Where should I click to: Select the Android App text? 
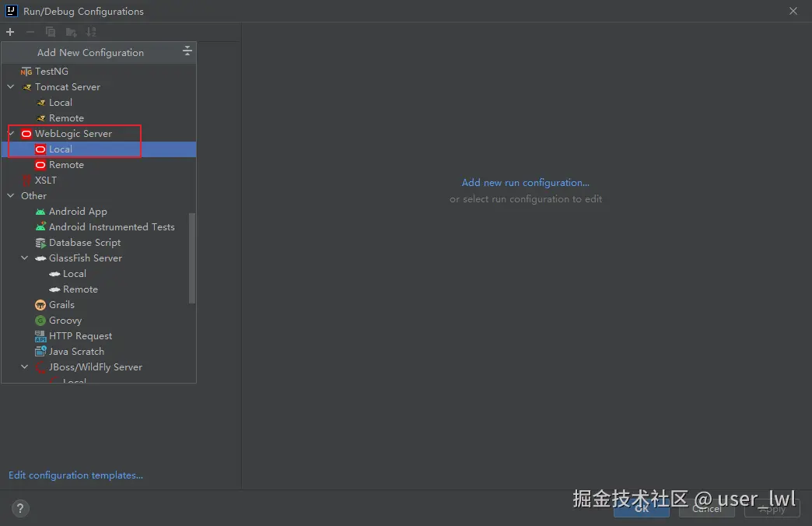pyautogui.click(x=78, y=212)
